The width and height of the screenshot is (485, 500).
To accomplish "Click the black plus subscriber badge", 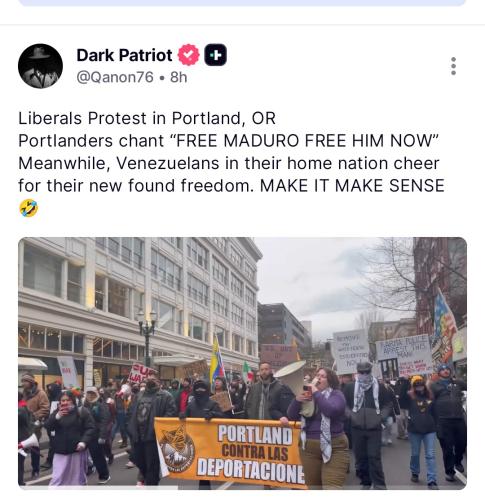I will (215, 55).
